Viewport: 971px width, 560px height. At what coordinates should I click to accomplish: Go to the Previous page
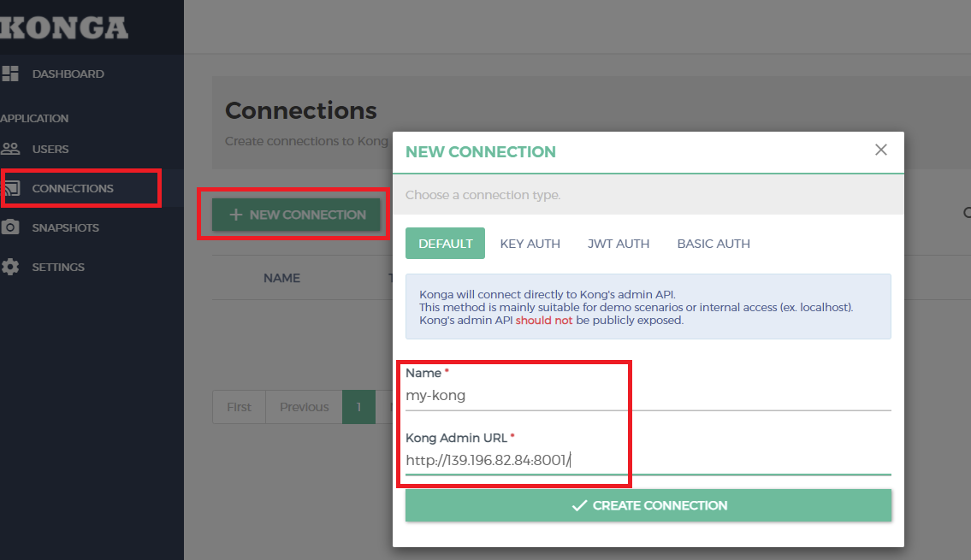pos(304,407)
